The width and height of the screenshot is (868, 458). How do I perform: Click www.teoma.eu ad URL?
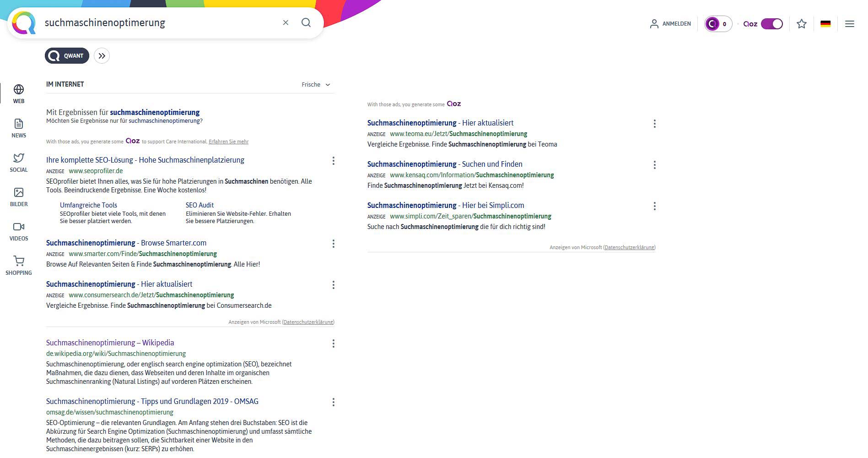pyautogui.click(x=458, y=134)
